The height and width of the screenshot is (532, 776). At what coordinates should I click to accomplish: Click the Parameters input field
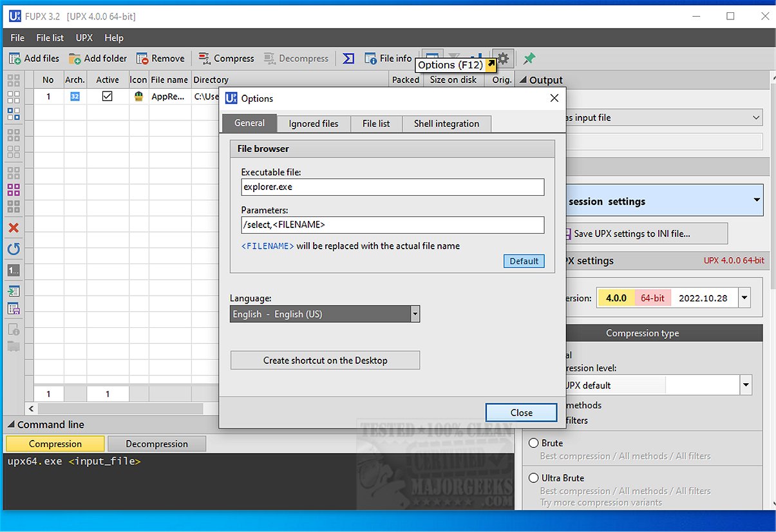click(x=393, y=225)
